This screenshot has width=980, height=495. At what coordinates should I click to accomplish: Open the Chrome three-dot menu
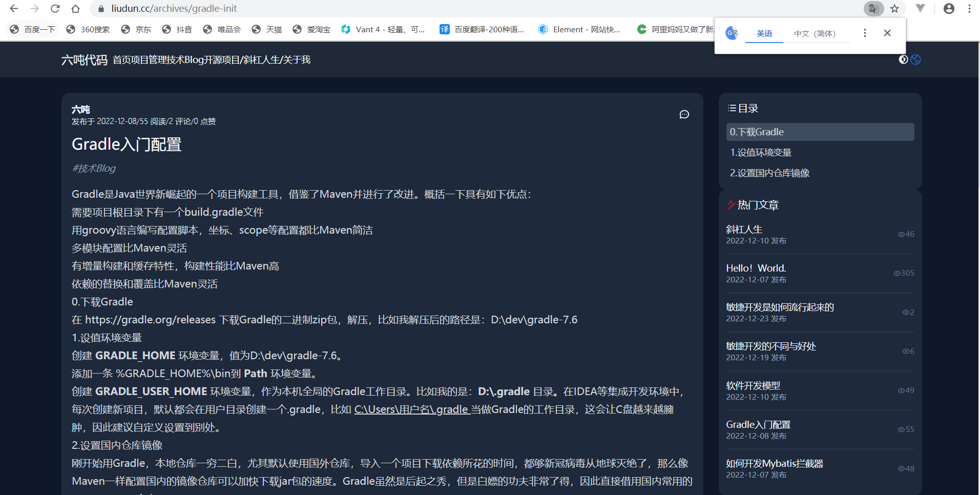pos(969,9)
